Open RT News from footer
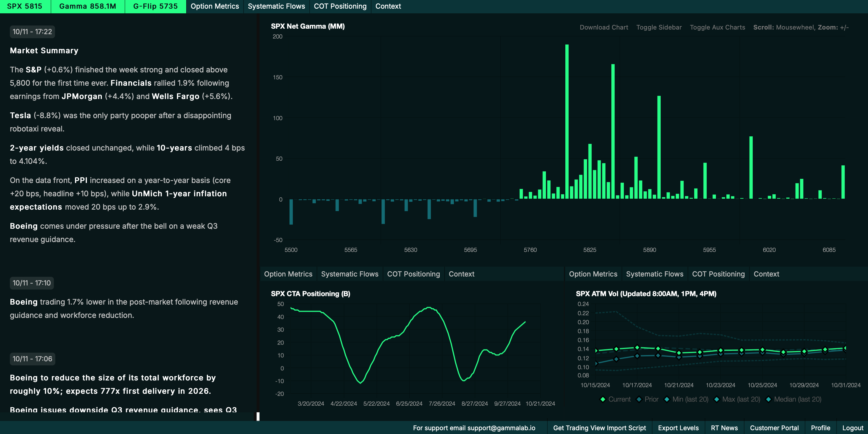Screen dimensions: 868x434 pos(724,428)
